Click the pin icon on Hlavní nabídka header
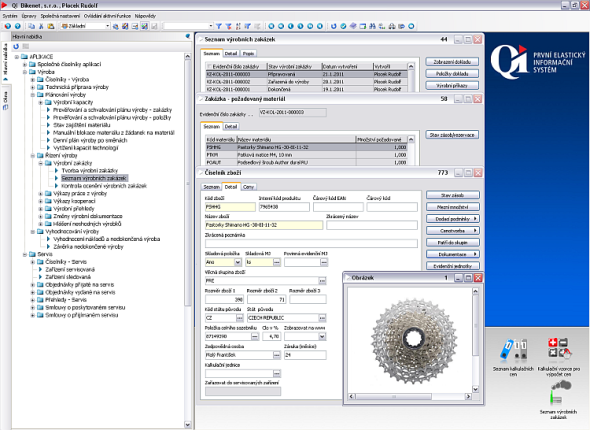The width and height of the screenshot is (590, 430). [188, 36]
